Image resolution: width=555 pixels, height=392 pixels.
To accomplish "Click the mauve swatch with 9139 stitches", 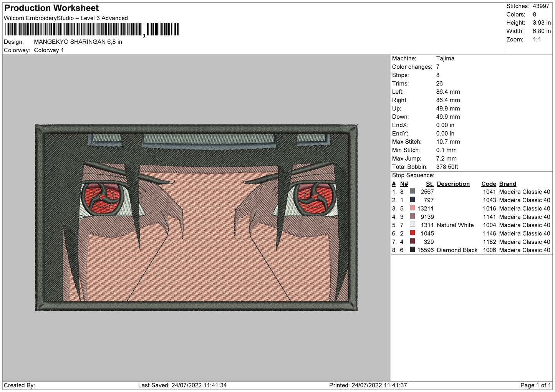I will pyautogui.click(x=413, y=216).
